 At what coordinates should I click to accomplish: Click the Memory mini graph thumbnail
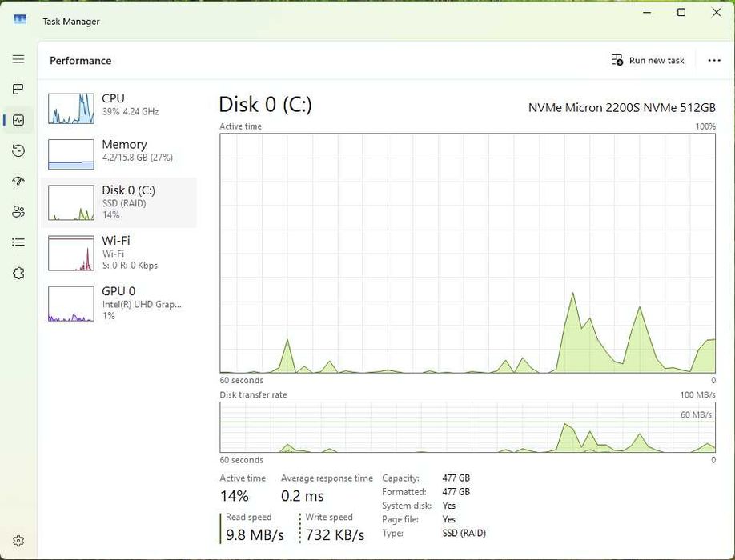point(71,154)
